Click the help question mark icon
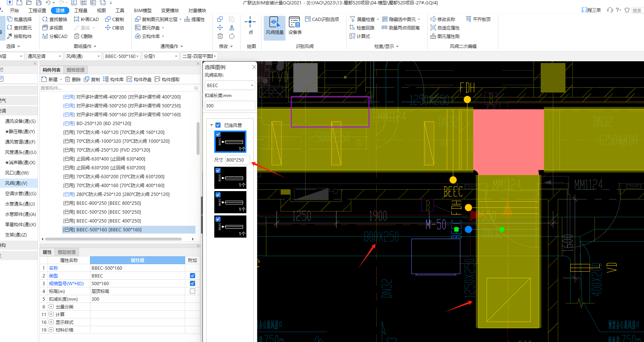The width and height of the screenshot is (644, 342). [617, 10]
